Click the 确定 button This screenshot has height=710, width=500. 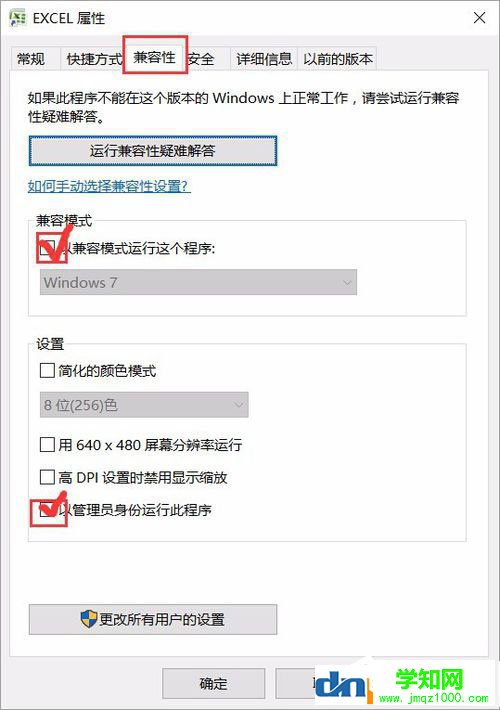tap(213, 683)
